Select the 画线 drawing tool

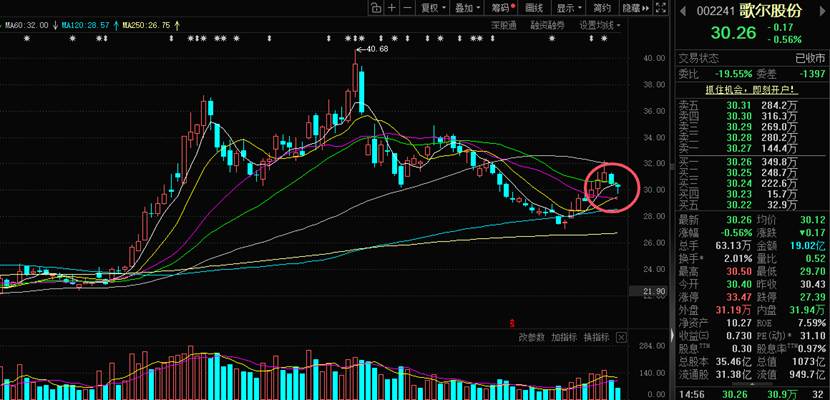click(535, 7)
